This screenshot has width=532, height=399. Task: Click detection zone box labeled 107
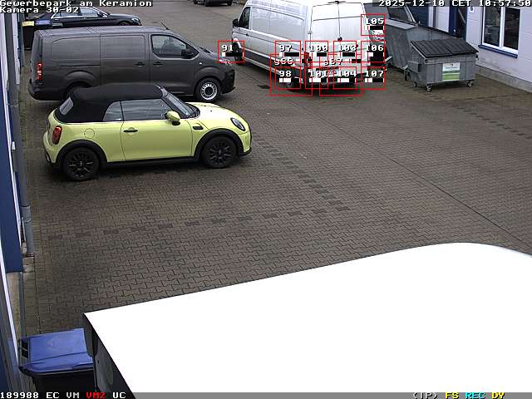point(374,77)
